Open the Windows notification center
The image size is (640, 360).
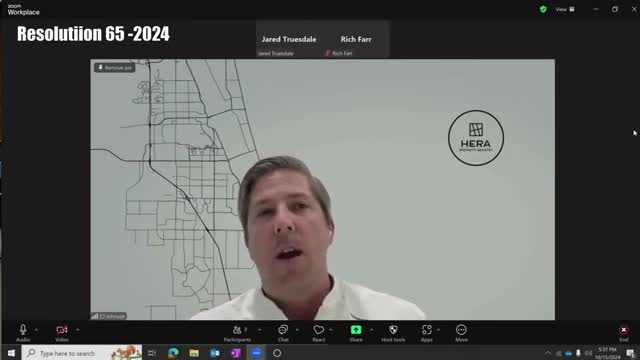pyautogui.click(x=631, y=353)
